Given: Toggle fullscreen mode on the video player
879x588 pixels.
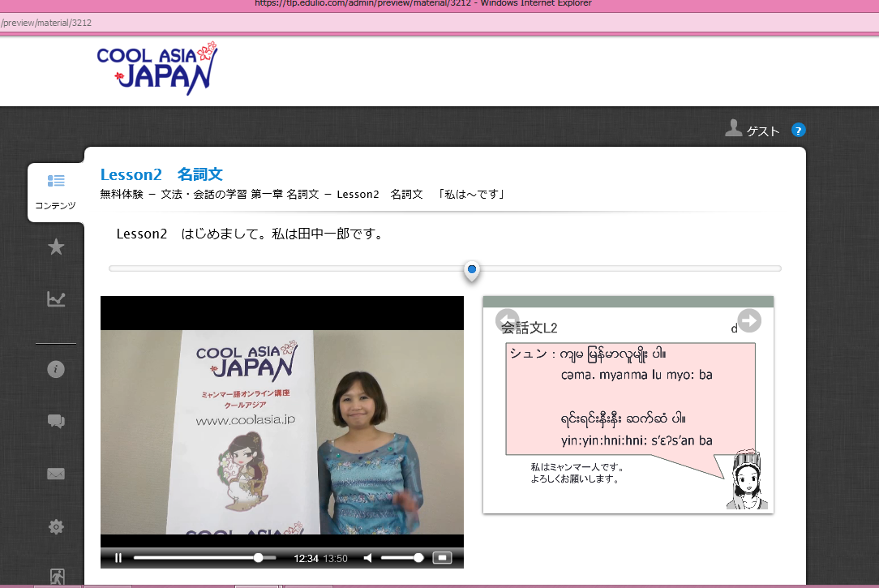Looking at the screenshot, I should pos(442,558).
